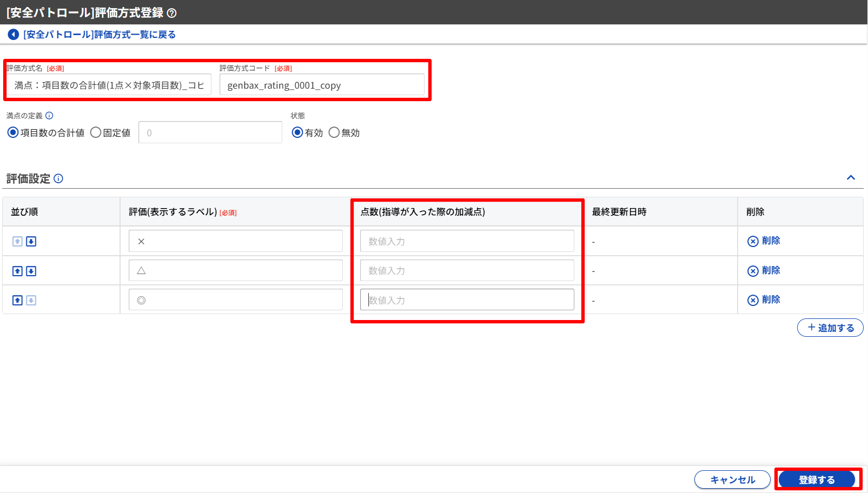The image size is (868, 493).
Task: Click the 登録する button
Action: coord(817,479)
